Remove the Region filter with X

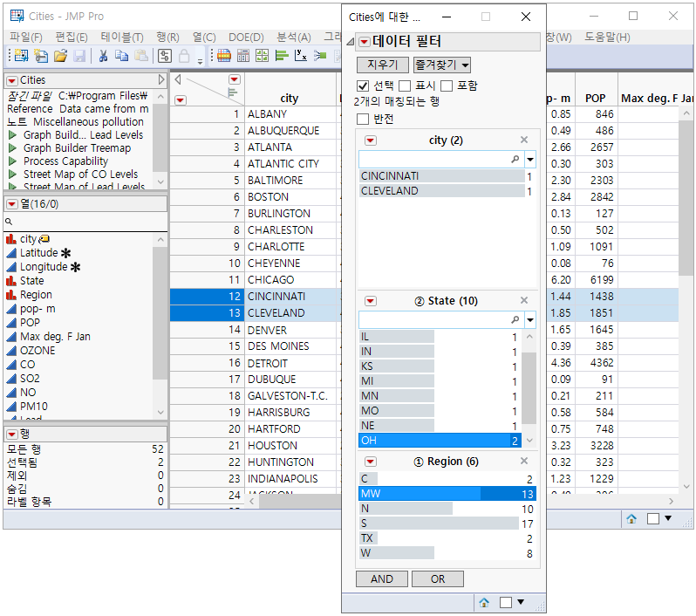[x=524, y=461]
